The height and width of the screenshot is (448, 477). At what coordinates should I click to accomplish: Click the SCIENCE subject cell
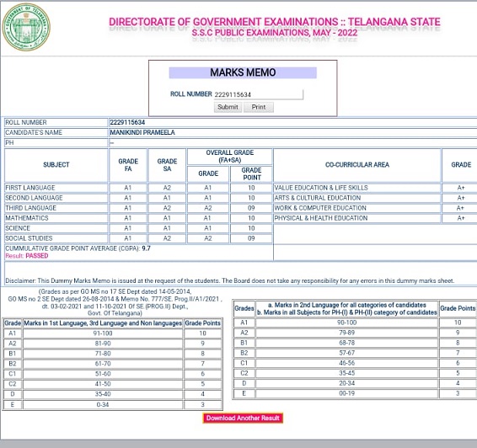[x=56, y=228]
